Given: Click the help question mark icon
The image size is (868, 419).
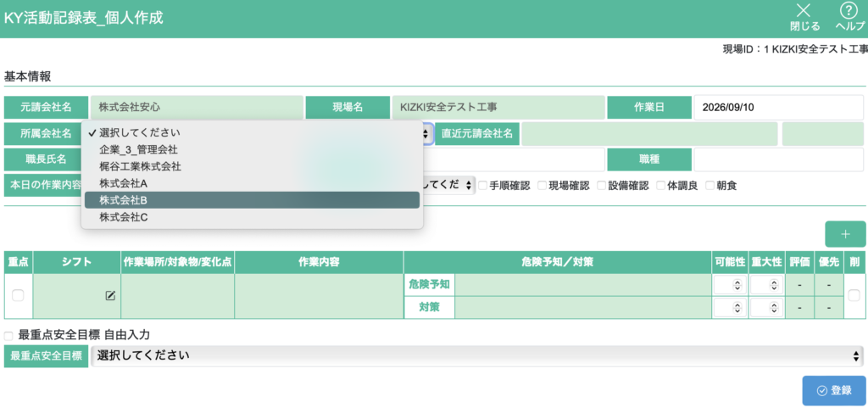Looking at the screenshot, I should pos(849,10).
